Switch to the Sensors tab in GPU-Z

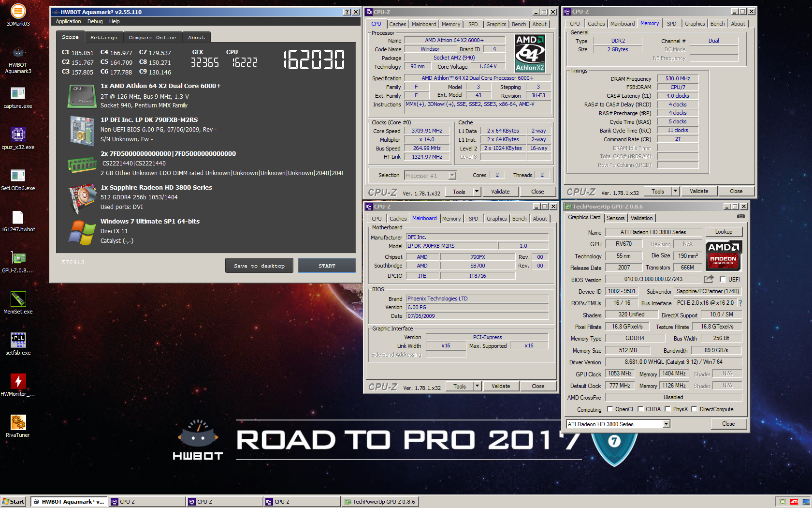[615, 218]
